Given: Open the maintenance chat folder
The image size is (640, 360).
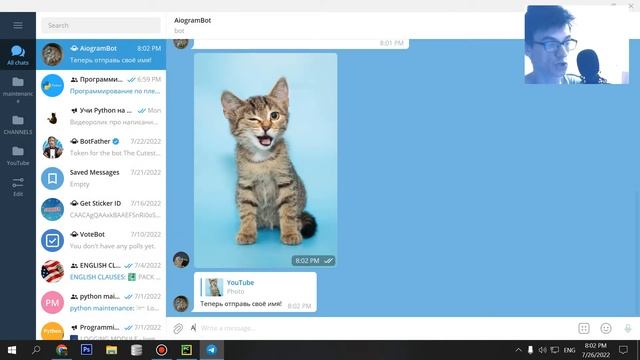Looking at the screenshot, I should pos(18,89).
